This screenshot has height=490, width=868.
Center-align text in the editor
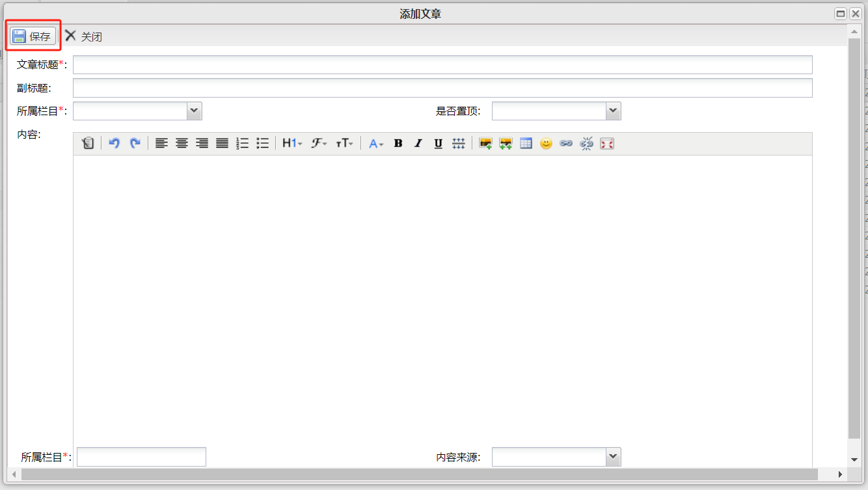coord(182,144)
